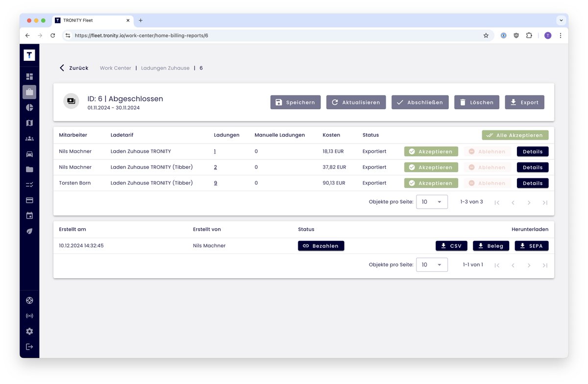The height and width of the screenshot is (384, 588).
Task: Open the browser extensions puzzle icon
Action: (529, 36)
